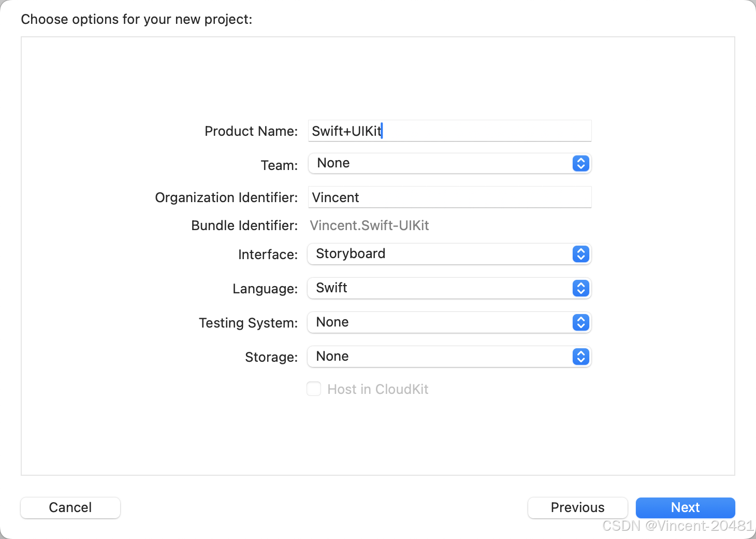Click the Host in CloudKit label
The image size is (756, 539).
pyautogui.click(x=378, y=389)
